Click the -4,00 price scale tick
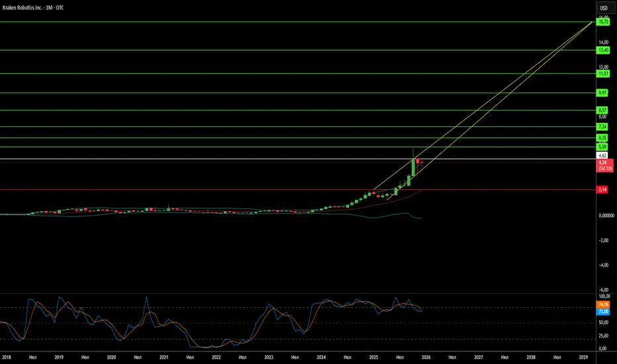 click(604, 265)
